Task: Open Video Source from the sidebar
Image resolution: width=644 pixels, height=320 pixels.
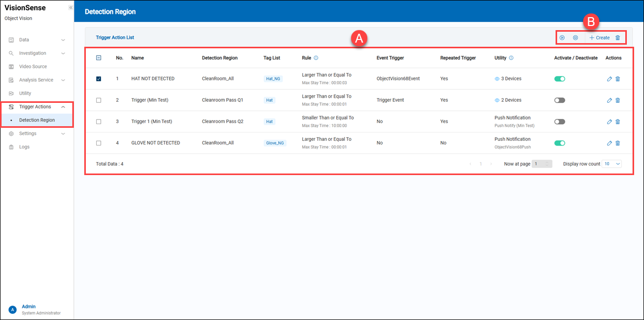Action: coord(33,66)
